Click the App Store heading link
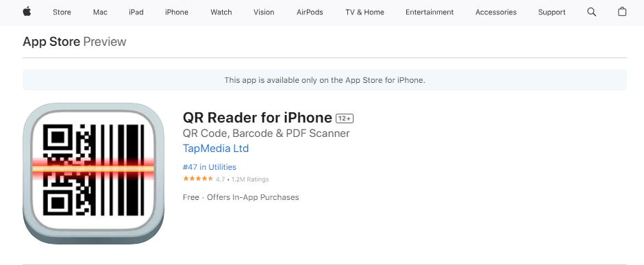This screenshot has height=265, width=644. point(51,42)
